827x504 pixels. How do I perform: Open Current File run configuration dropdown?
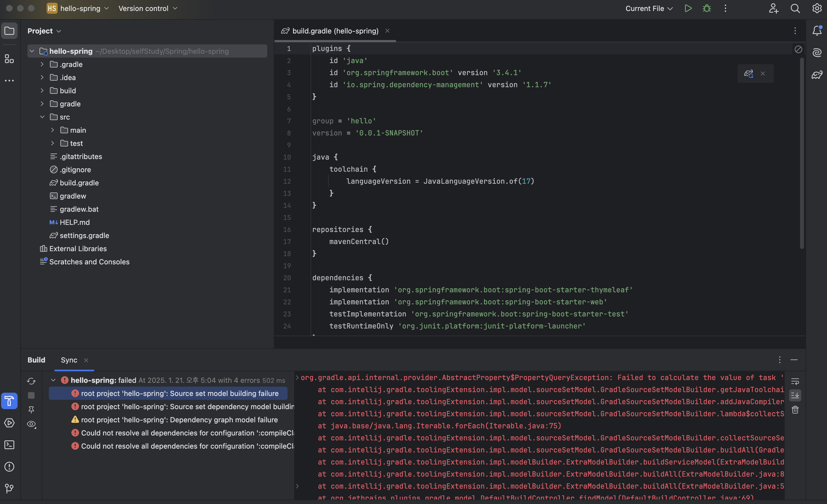click(649, 9)
